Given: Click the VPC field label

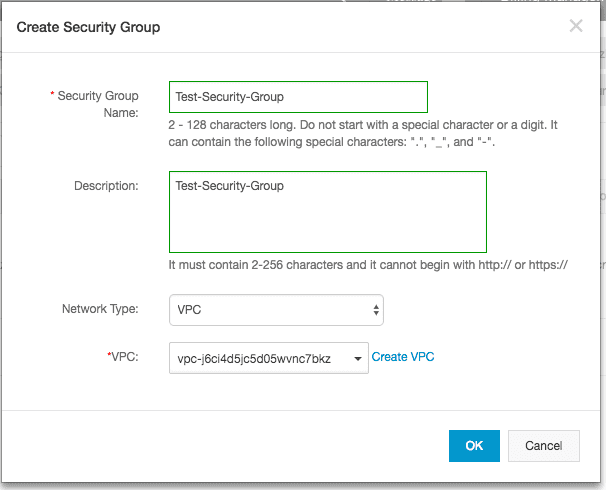Looking at the screenshot, I should pyautogui.click(x=124, y=357).
